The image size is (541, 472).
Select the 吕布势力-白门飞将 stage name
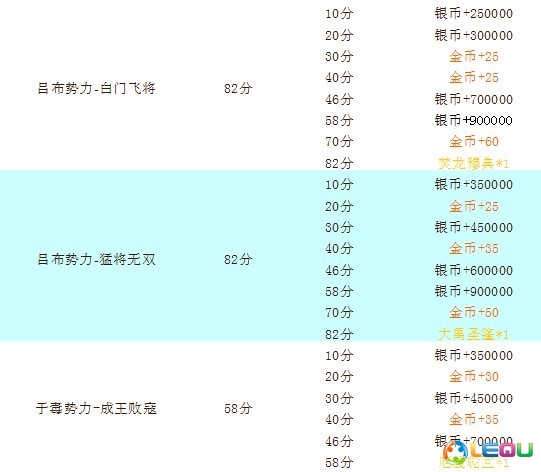pos(96,88)
